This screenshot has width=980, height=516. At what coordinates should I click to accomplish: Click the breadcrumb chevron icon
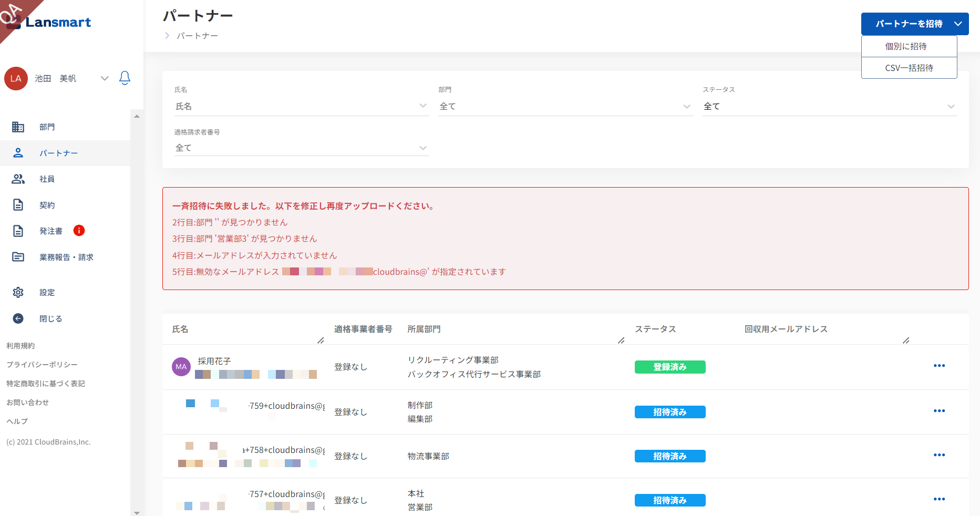pos(167,36)
